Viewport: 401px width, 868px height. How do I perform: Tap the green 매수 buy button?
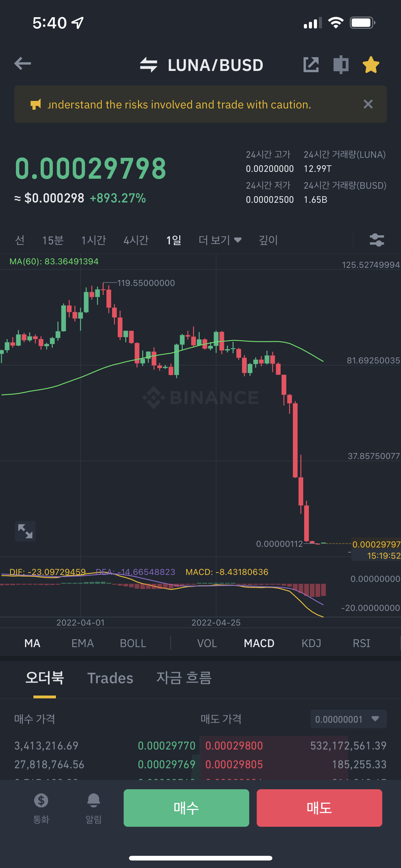click(186, 808)
